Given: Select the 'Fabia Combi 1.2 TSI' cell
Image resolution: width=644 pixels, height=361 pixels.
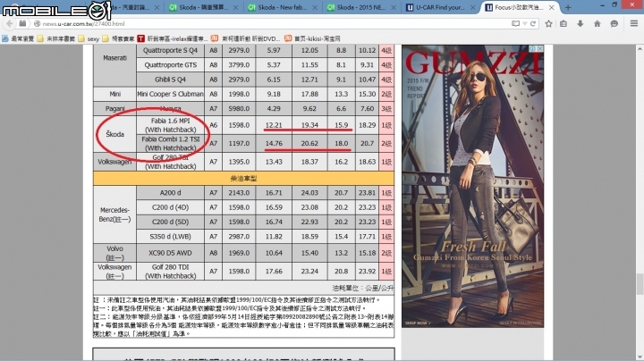Looking at the screenshot, I should [170, 143].
